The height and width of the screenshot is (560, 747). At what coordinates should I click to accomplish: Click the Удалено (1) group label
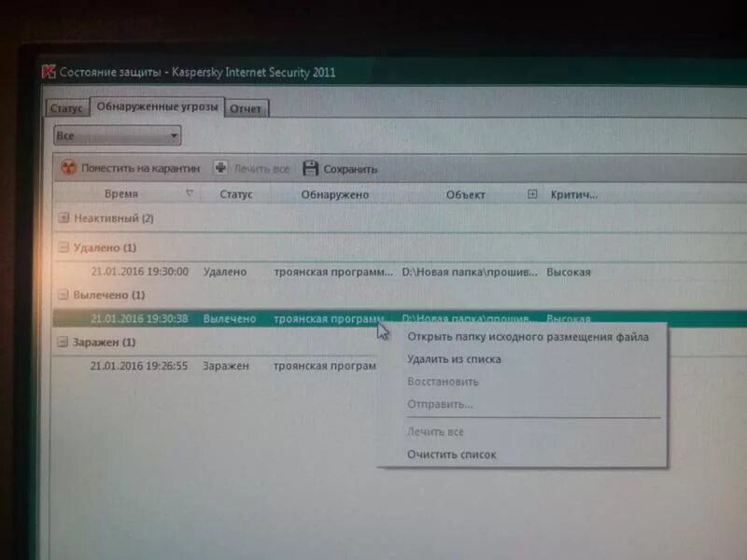tap(105, 247)
